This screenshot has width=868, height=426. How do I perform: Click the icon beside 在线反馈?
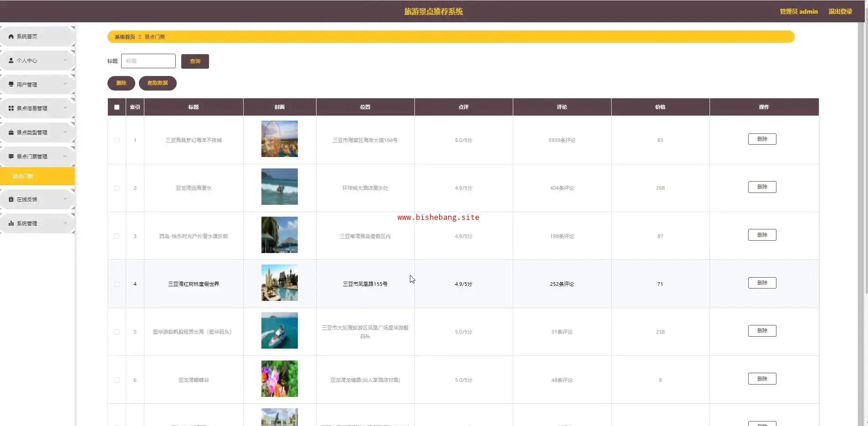tap(11, 199)
